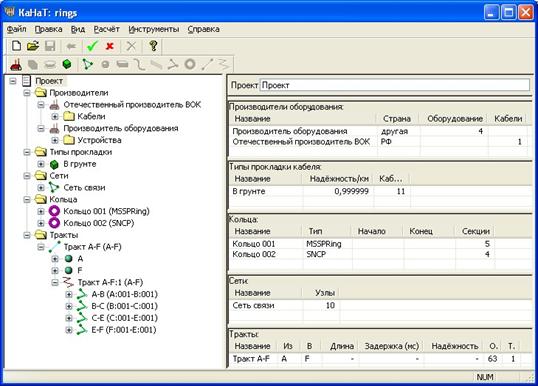The image size is (538, 386).
Task: Select the Кольца tree folder label
Action: coord(63,199)
